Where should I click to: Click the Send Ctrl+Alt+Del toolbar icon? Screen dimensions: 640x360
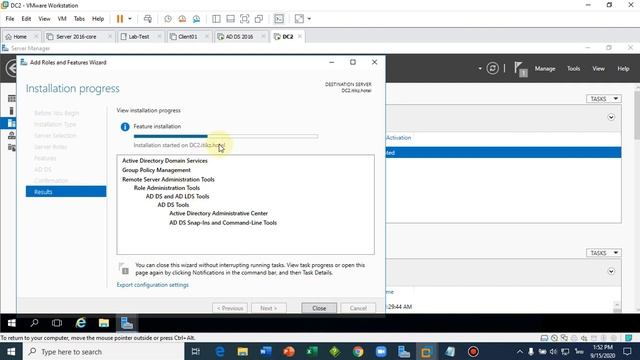pyautogui.click(x=148, y=19)
